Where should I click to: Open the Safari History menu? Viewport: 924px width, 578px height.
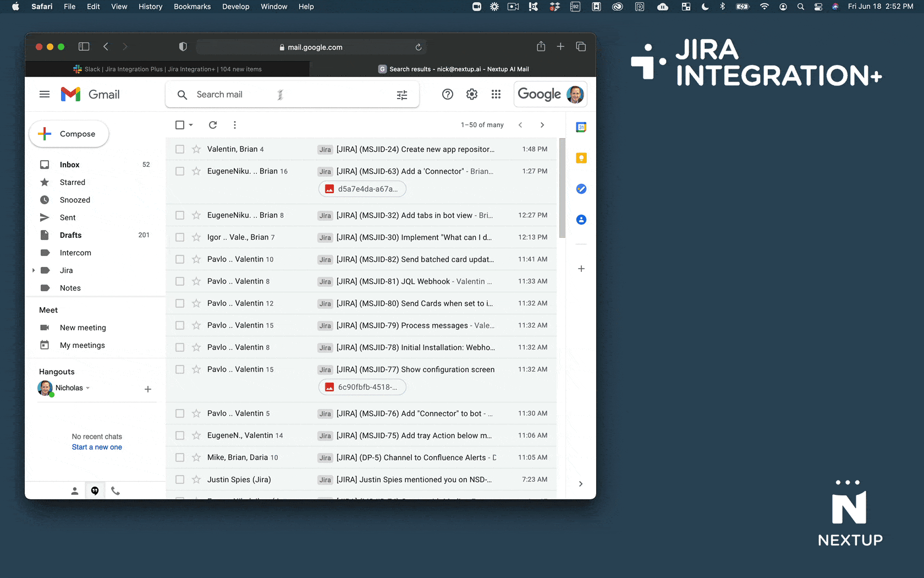150,7
